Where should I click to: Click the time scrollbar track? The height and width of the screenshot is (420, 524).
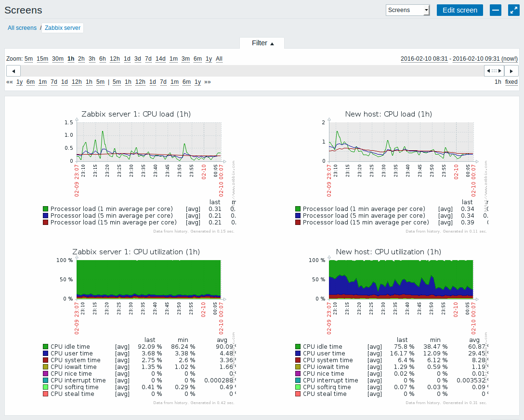(252, 71)
